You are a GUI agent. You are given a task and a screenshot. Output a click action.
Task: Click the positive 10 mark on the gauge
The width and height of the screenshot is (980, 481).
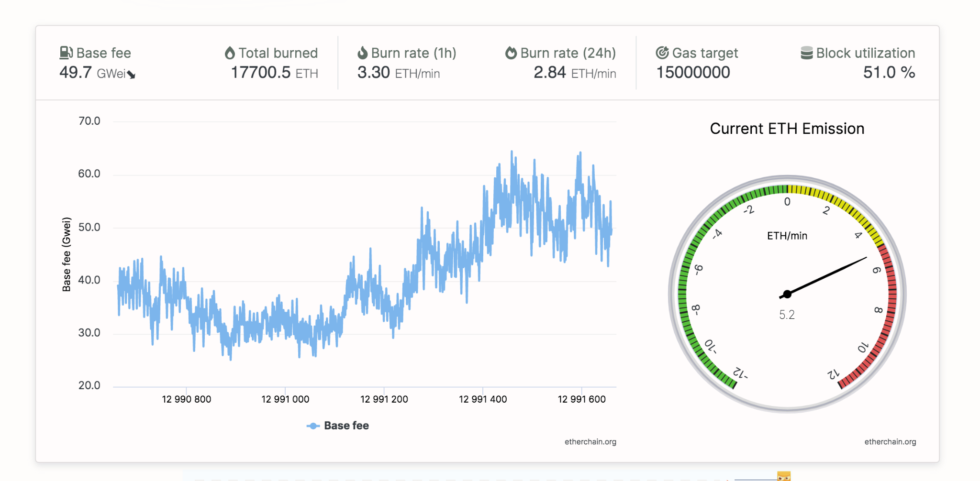862,347
